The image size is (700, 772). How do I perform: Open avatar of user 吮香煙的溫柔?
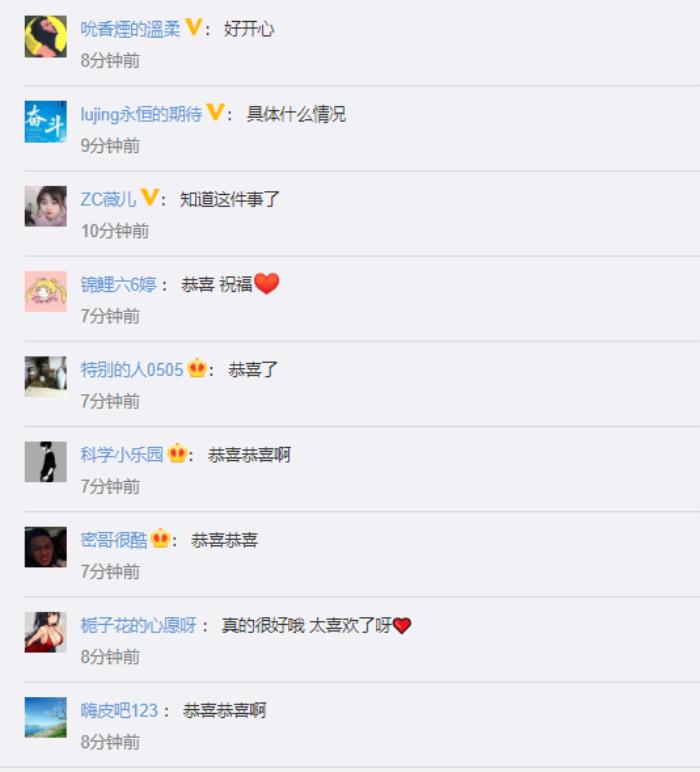46,36
